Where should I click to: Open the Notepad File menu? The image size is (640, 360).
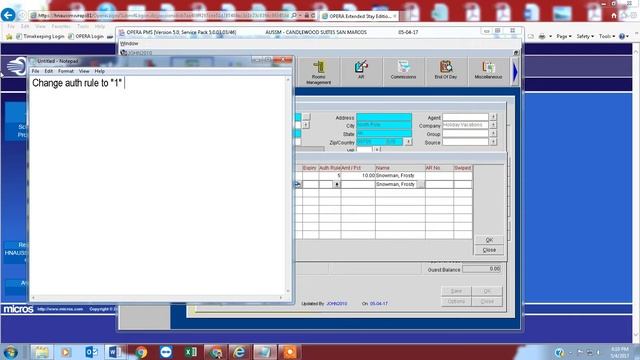pyautogui.click(x=36, y=71)
